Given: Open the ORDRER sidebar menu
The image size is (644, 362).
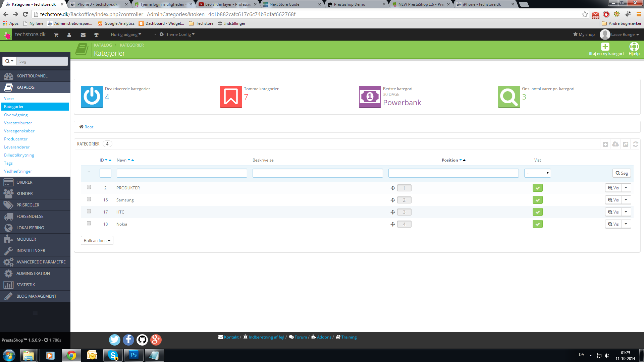Looking at the screenshot, I should [x=24, y=182].
